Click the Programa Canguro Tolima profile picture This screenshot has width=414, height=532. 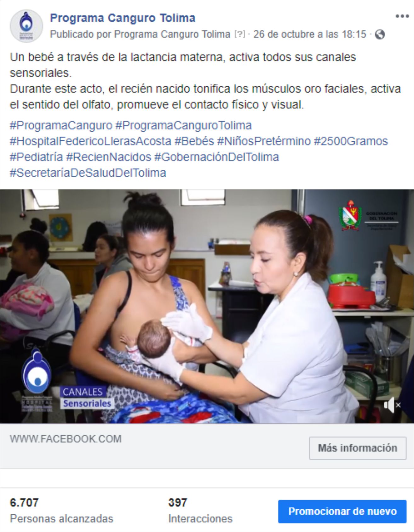click(x=26, y=26)
